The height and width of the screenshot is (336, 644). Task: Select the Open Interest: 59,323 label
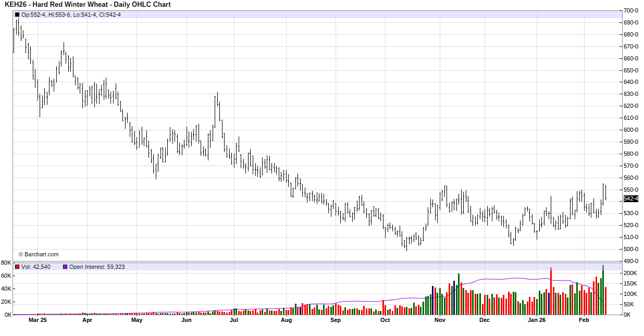(x=97, y=267)
